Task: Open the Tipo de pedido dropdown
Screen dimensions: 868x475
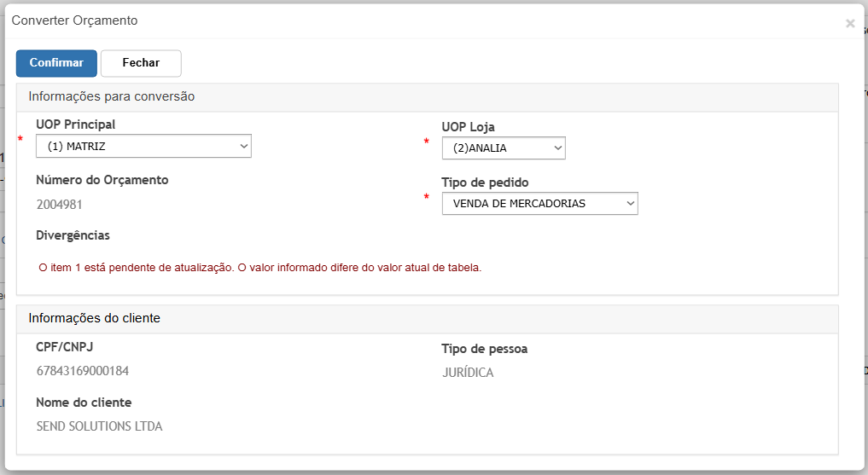Action: tap(539, 203)
